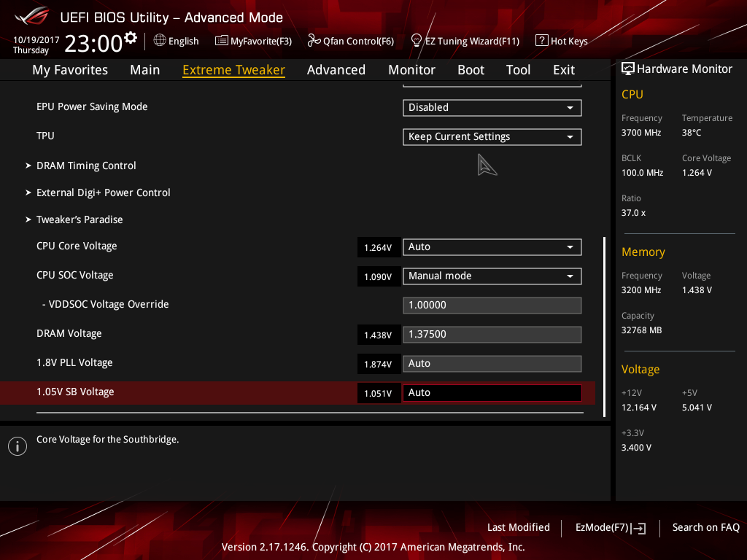Viewport: 747px width, 560px height.
Task: Click the DRAM Voltage 1.438V reading
Action: (x=379, y=335)
